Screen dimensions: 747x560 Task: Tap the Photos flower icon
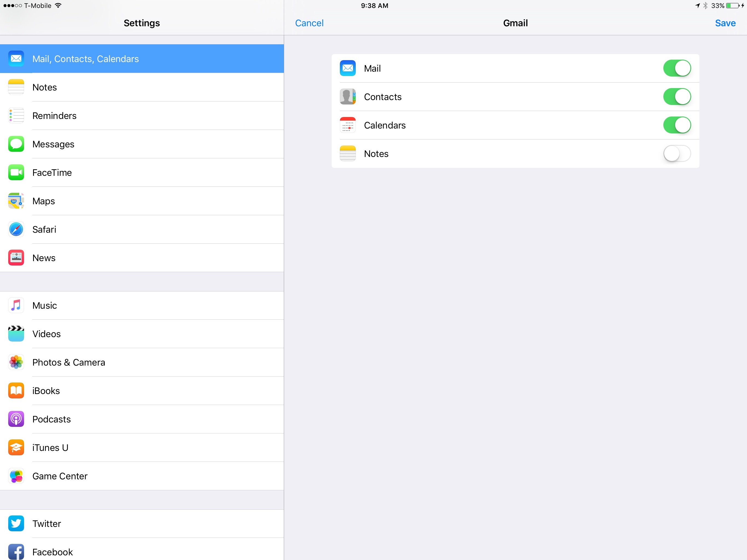[16, 362]
